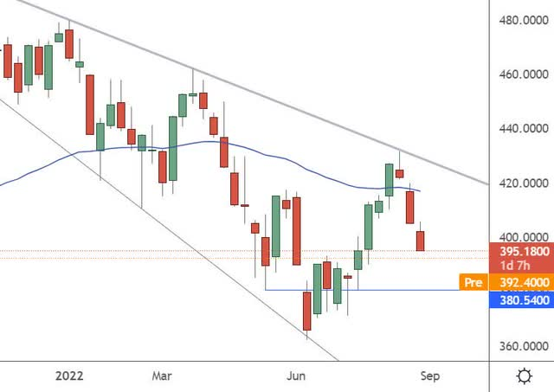The height and width of the screenshot is (392, 554).
Task: Select the Jun label on time axis
Action: pyautogui.click(x=297, y=376)
